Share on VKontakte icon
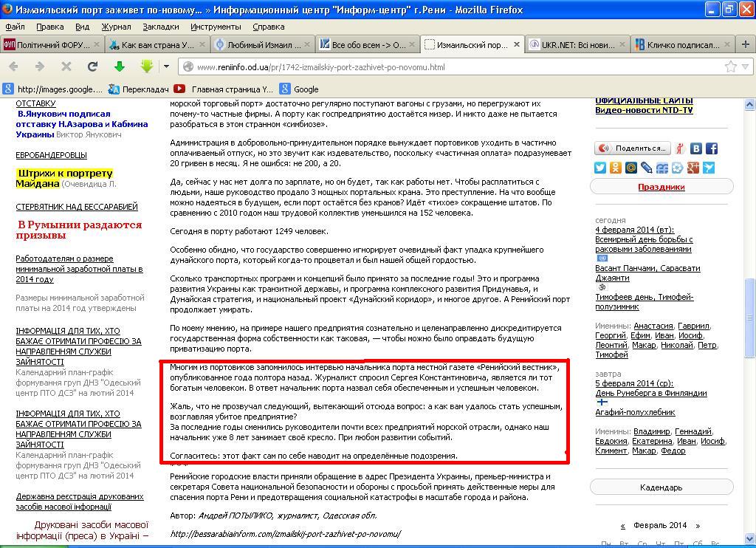Image resolution: width=756 pixels, height=548 pixels. point(695,148)
